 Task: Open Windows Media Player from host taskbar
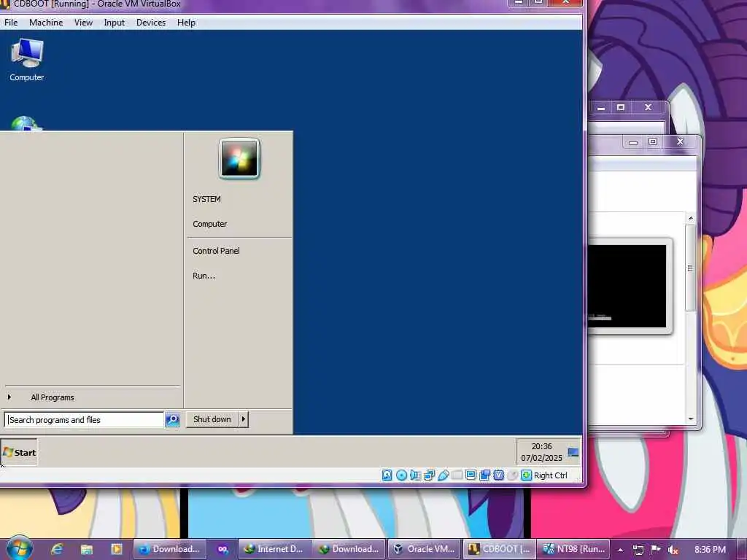point(116,549)
